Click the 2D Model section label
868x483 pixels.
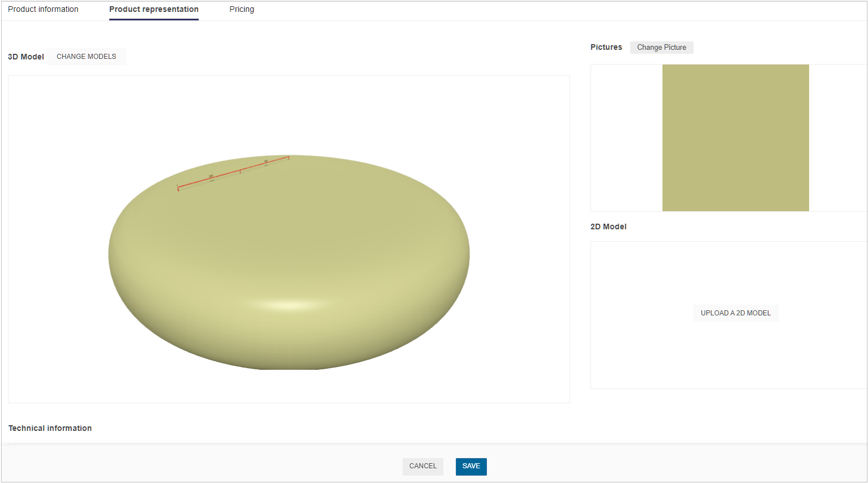[x=608, y=226]
